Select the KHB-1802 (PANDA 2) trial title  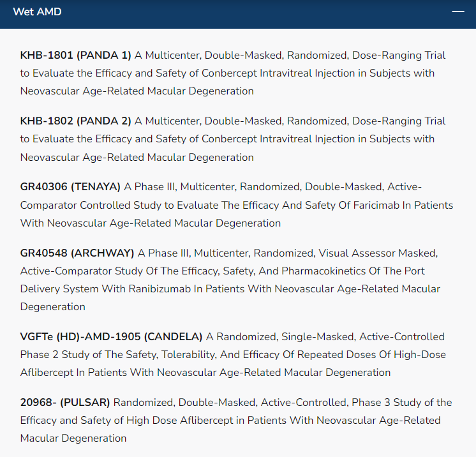coord(75,121)
